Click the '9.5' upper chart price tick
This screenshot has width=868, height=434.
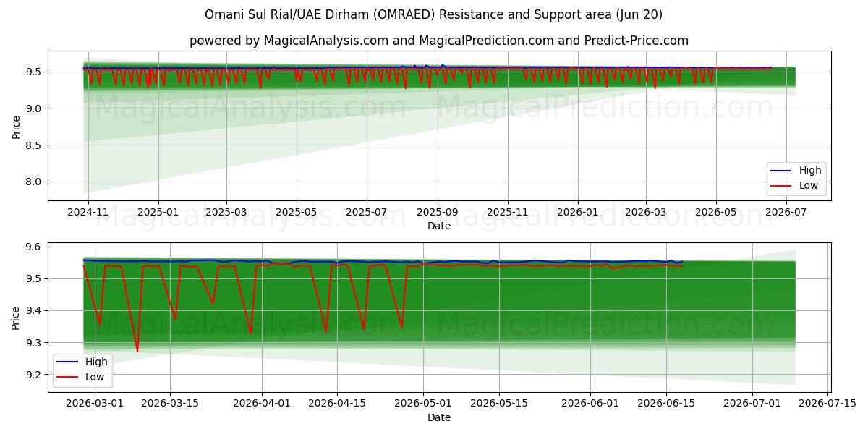pos(35,72)
